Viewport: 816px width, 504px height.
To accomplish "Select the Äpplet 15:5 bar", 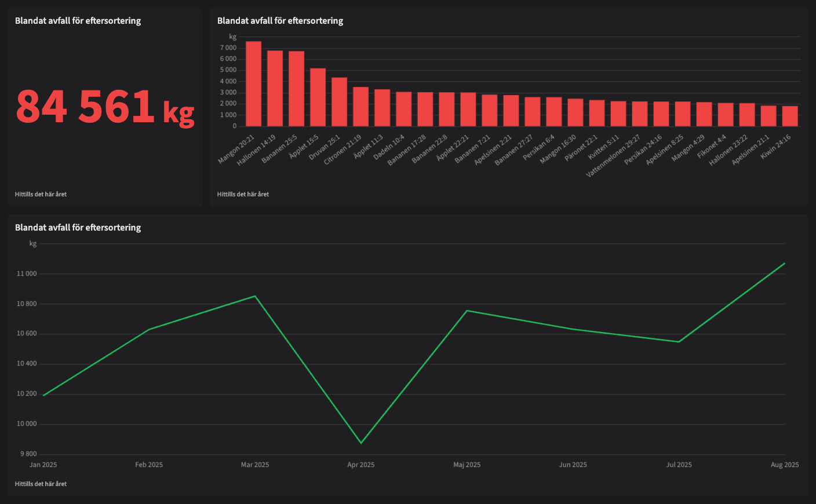I will (318, 97).
